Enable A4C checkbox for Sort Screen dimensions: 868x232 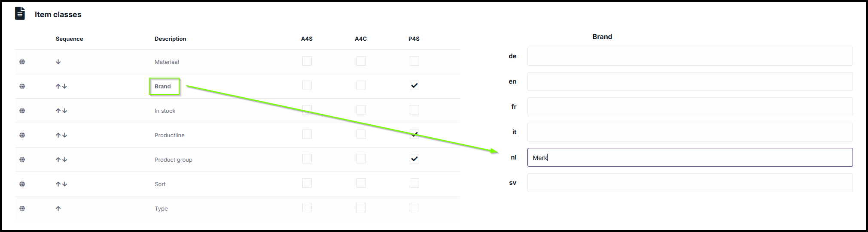coord(361,183)
